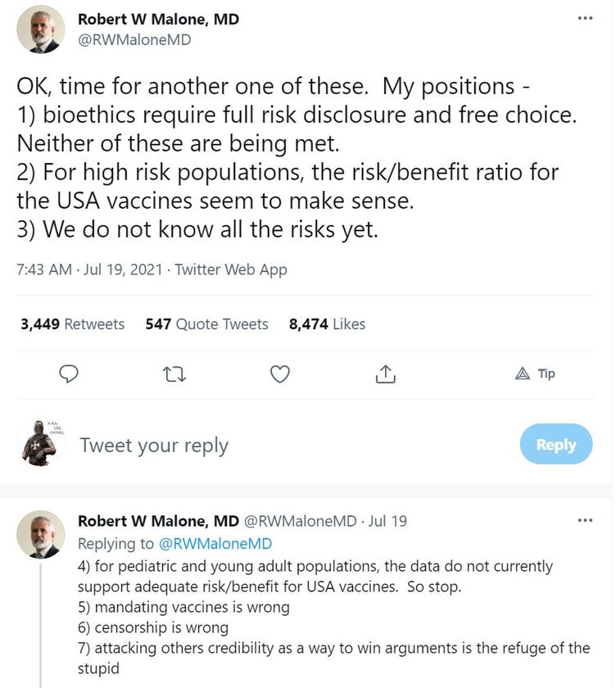616x688 pixels.
Task: Open reply tweet's three-dot more menu
Action: tap(586, 520)
